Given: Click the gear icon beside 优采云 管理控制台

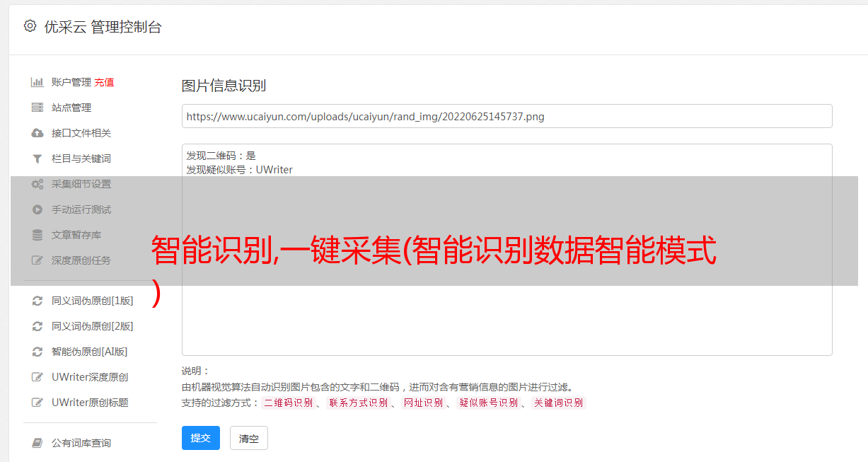Looking at the screenshot, I should click(x=30, y=26).
